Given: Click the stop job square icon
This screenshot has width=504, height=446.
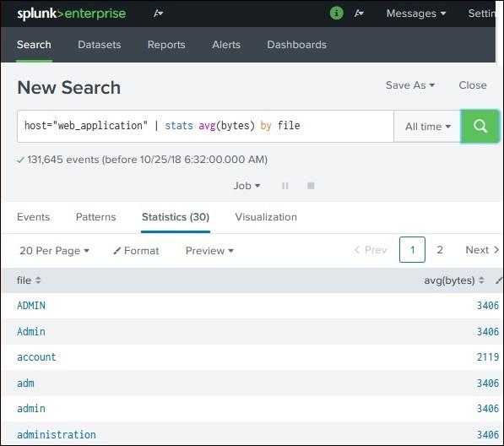Looking at the screenshot, I should [311, 186].
